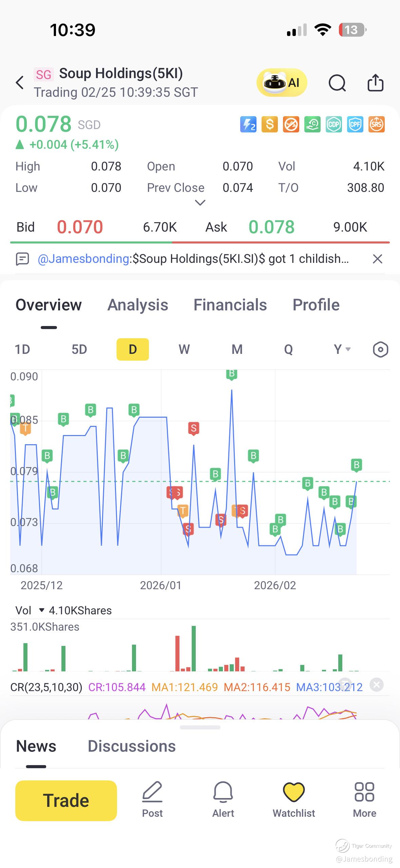Screen dimensions: 400x868
Task: Go back using the left chevron
Action: (x=20, y=83)
